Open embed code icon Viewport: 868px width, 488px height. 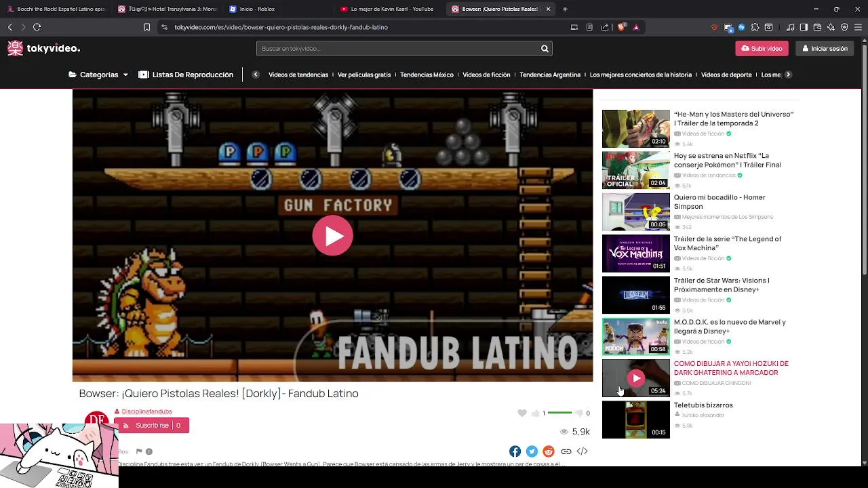[x=582, y=451]
